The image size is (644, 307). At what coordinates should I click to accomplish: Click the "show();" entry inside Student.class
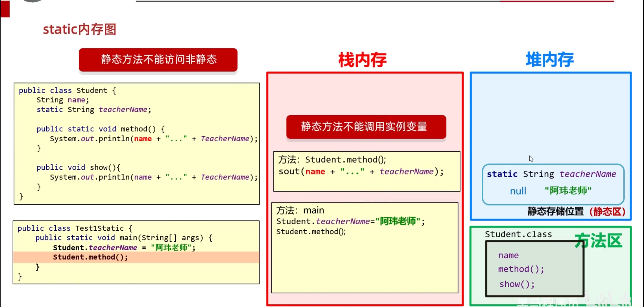(517, 284)
